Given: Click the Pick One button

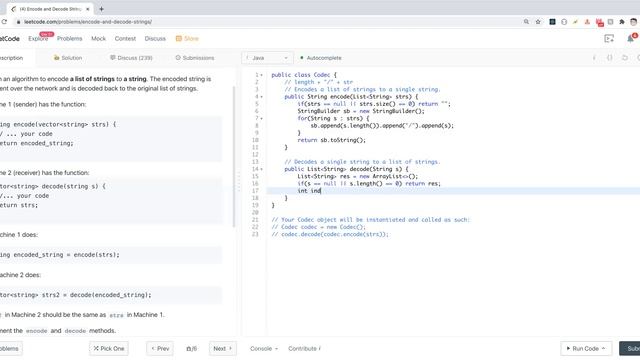Looking at the screenshot, I should click(109, 349).
